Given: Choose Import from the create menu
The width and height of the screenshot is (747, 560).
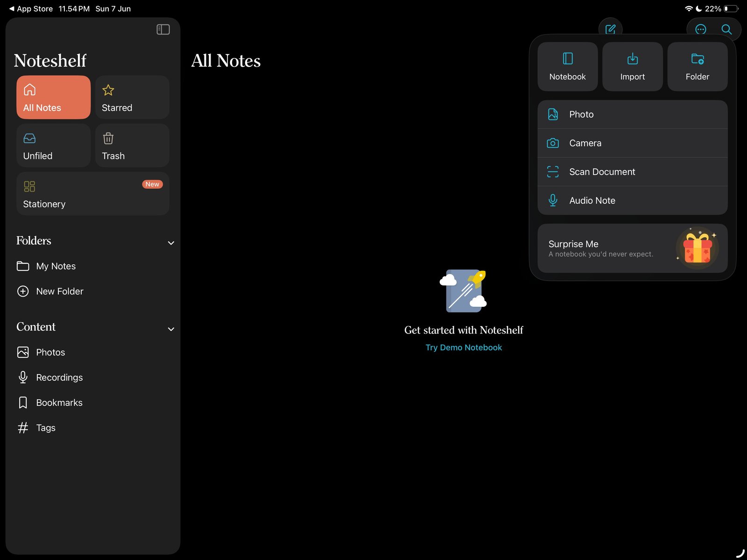Looking at the screenshot, I should (633, 66).
